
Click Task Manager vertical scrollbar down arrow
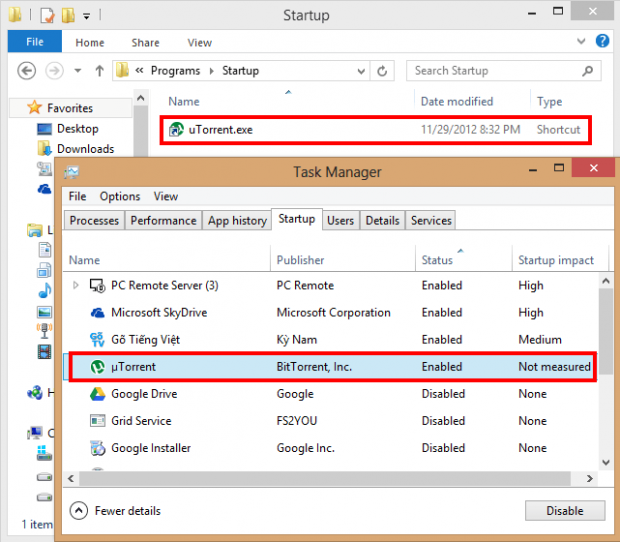[606, 462]
